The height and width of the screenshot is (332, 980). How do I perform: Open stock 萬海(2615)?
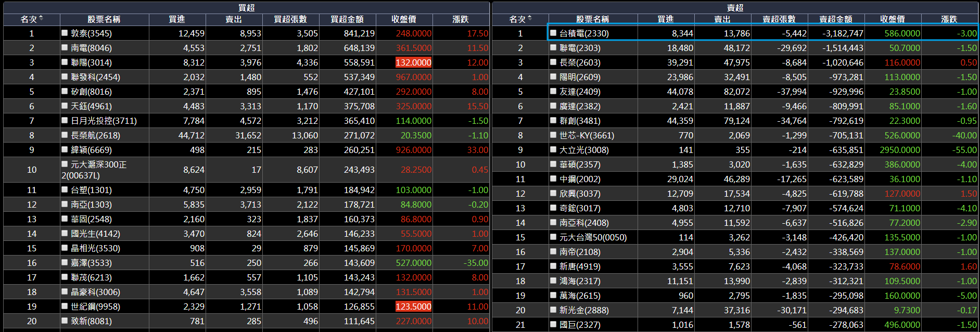tap(580, 296)
